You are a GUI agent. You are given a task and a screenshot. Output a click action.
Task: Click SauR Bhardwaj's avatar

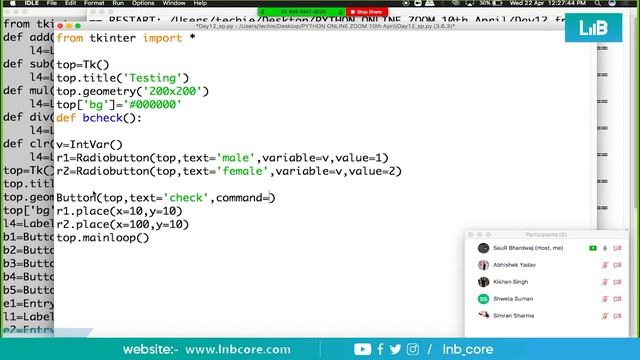(x=483, y=248)
